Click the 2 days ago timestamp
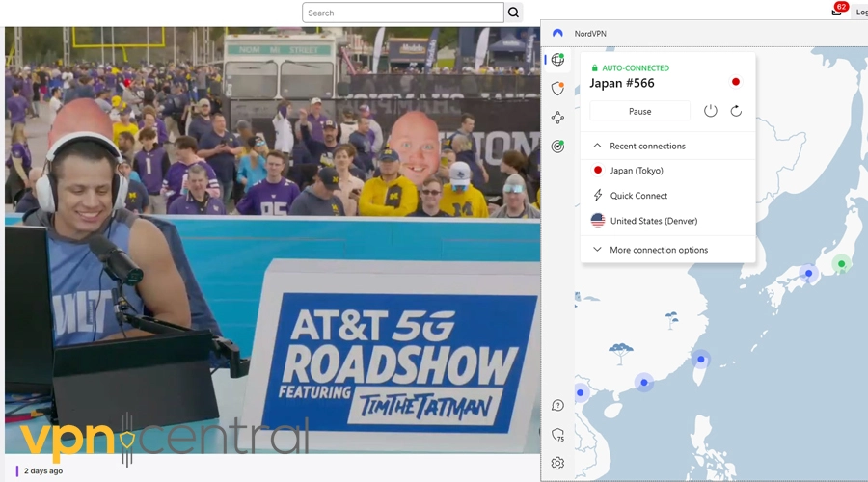Image resolution: width=868 pixels, height=482 pixels. pyautogui.click(x=43, y=471)
